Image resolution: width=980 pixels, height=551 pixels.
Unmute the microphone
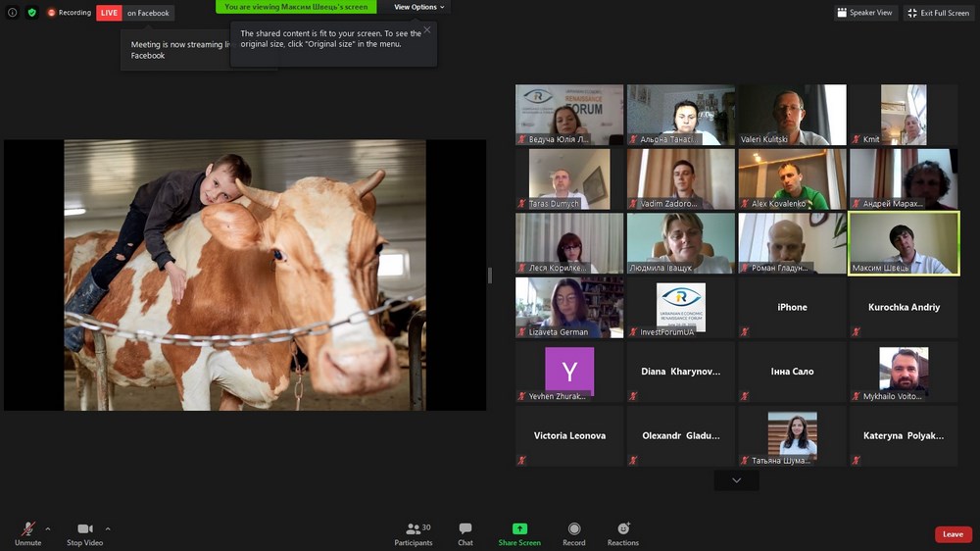pyautogui.click(x=28, y=529)
